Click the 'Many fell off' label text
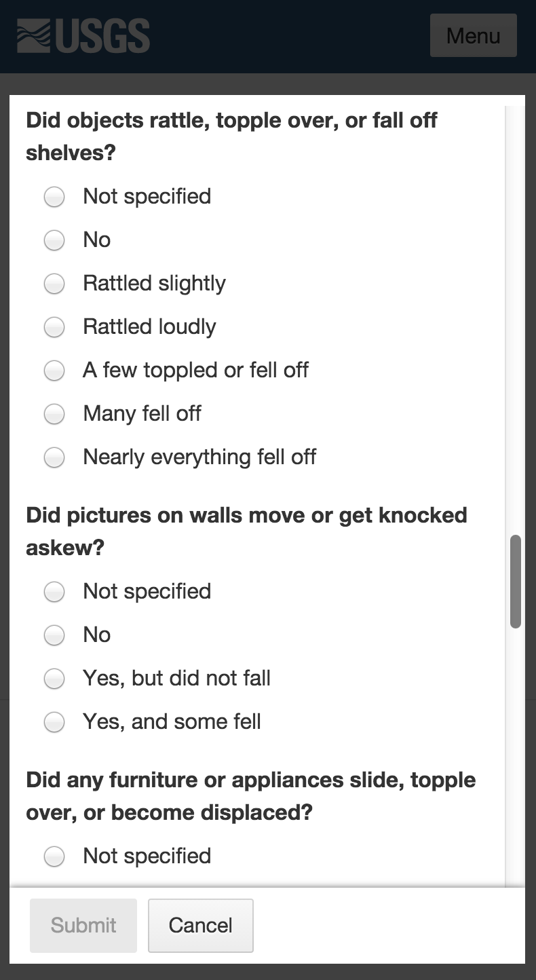The width and height of the screenshot is (536, 980). tap(142, 413)
